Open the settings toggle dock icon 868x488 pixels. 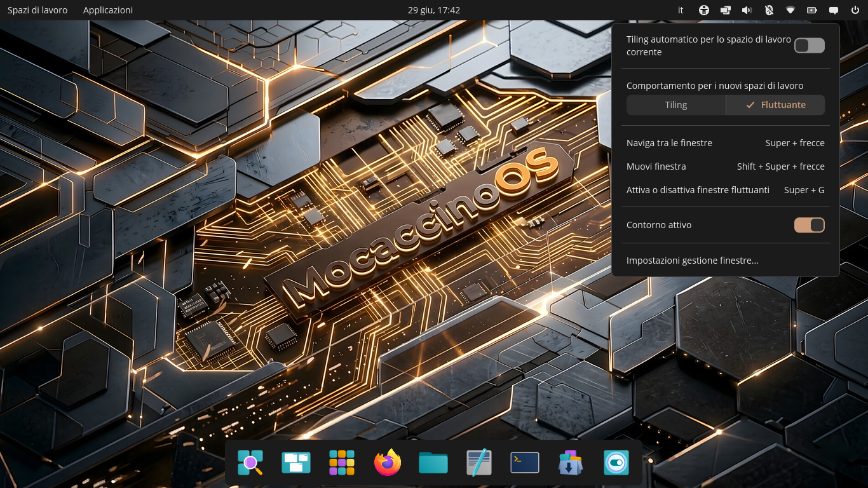616,463
